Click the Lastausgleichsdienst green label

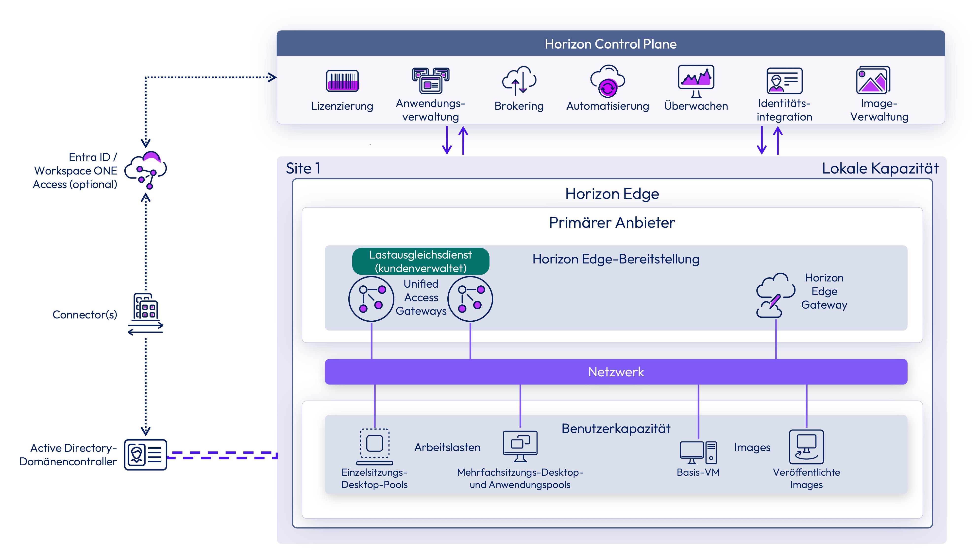point(421,261)
